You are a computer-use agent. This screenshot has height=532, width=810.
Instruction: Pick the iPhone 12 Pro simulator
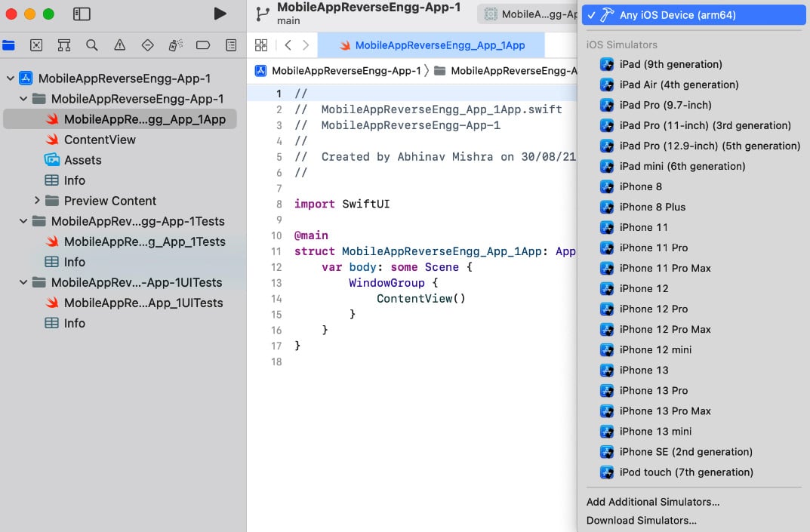pyautogui.click(x=694, y=309)
